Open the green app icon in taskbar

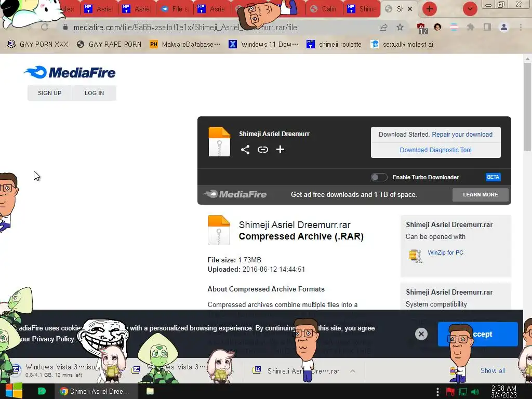tap(42, 391)
